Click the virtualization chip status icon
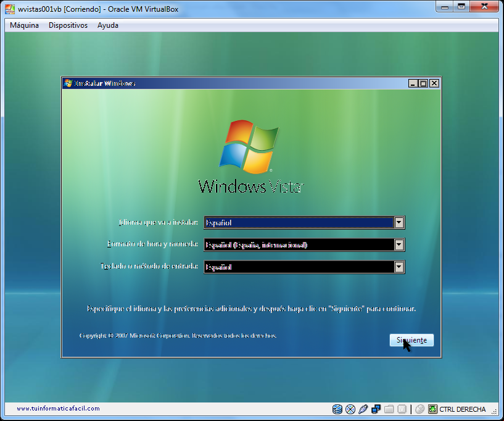Image resolution: width=504 pixels, height=421 pixels. click(x=402, y=409)
